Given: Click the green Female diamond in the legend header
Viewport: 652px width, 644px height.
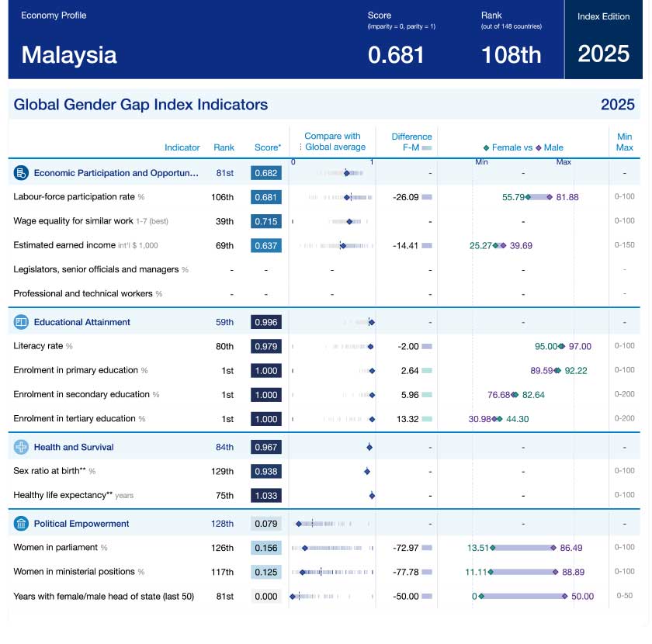Looking at the screenshot, I should click(487, 147).
